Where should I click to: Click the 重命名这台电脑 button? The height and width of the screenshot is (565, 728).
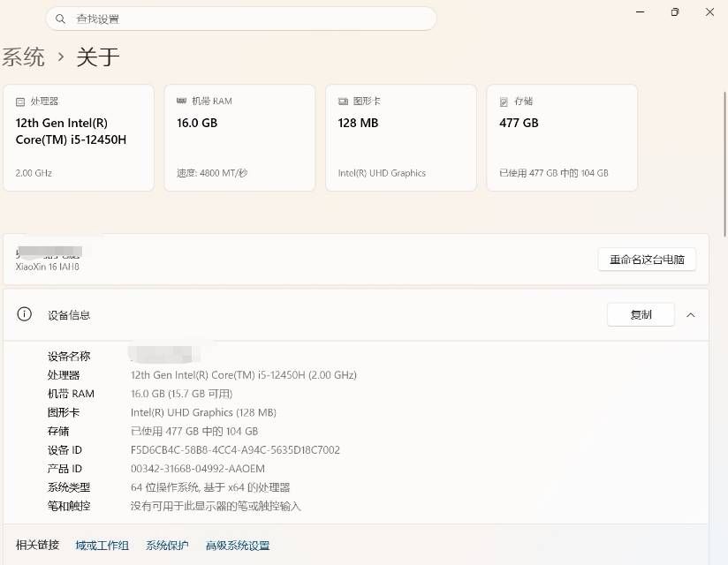click(x=647, y=260)
